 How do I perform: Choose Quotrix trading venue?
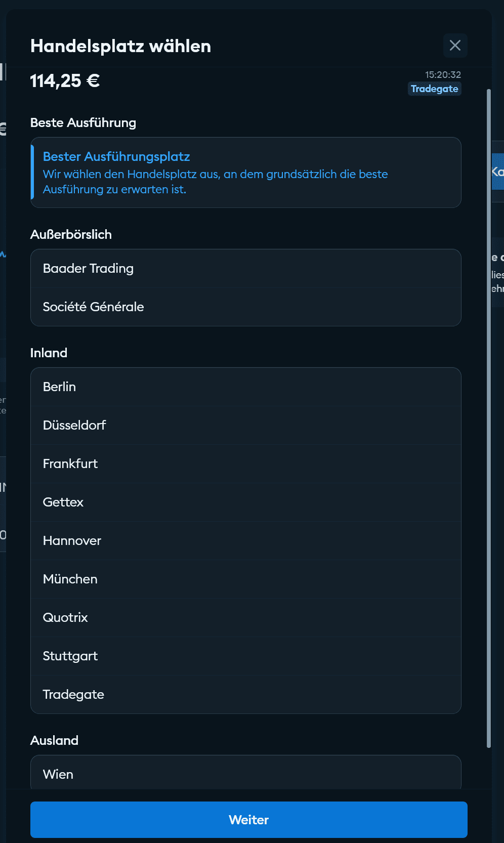point(245,617)
